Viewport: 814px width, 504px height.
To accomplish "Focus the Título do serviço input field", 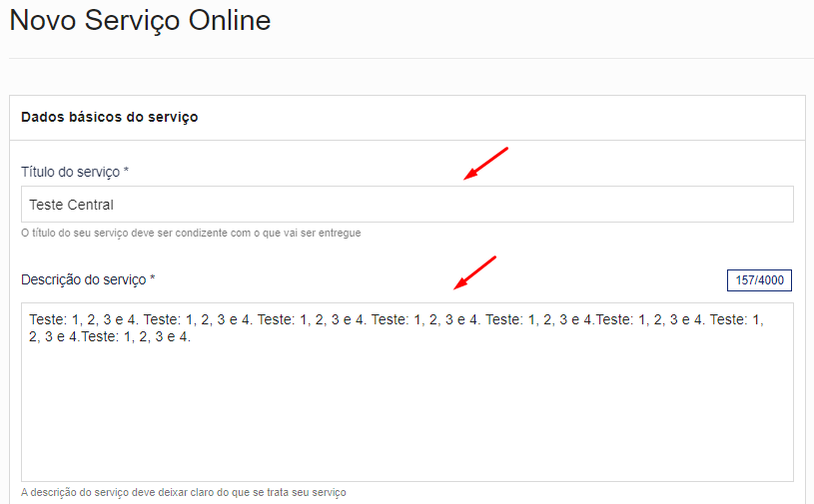I will [407, 205].
